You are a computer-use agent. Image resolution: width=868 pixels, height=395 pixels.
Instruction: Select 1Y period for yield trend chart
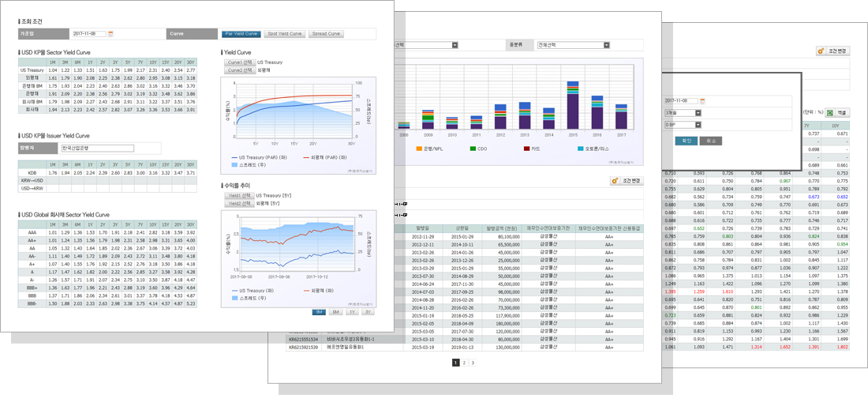pos(351,312)
